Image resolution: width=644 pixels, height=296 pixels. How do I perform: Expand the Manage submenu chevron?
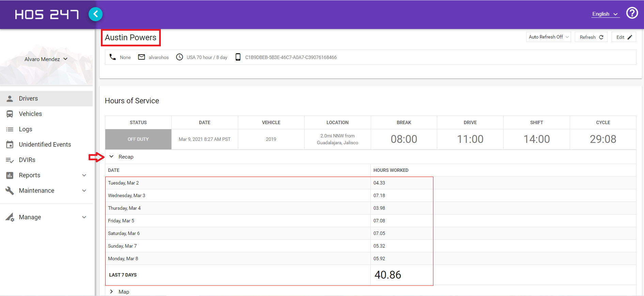pyautogui.click(x=84, y=217)
